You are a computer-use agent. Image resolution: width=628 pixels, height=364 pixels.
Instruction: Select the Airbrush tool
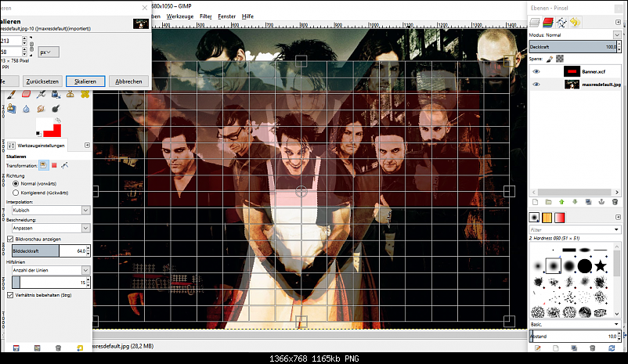pyautogui.click(x=41, y=94)
